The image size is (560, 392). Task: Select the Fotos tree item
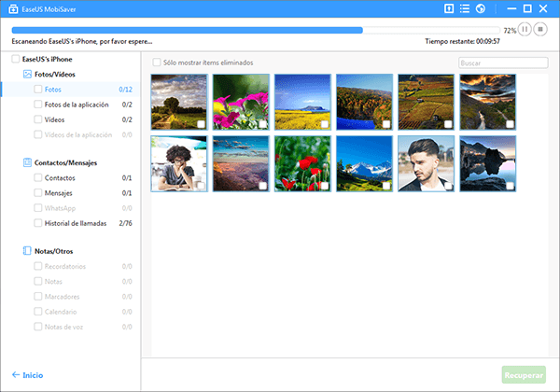click(71, 90)
